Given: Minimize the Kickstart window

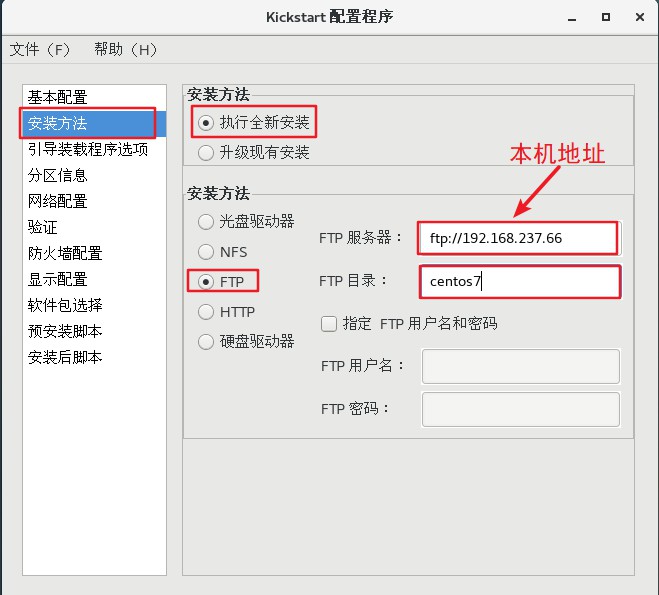Looking at the screenshot, I should (x=572, y=18).
